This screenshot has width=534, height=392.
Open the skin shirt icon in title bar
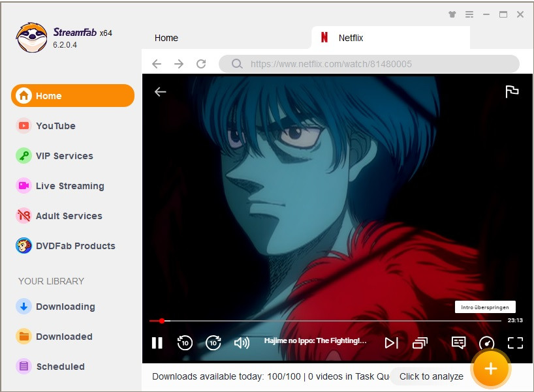pyautogui.click(x=452, y=14)
